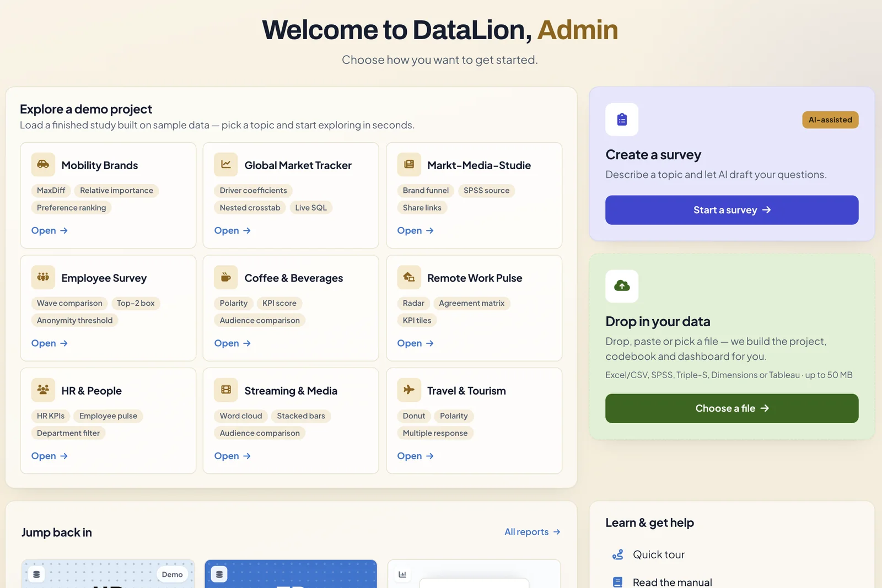Click the Department filter tag
Image resolution: width=882 pixels, height=588 pixels.
coord(68,433)
